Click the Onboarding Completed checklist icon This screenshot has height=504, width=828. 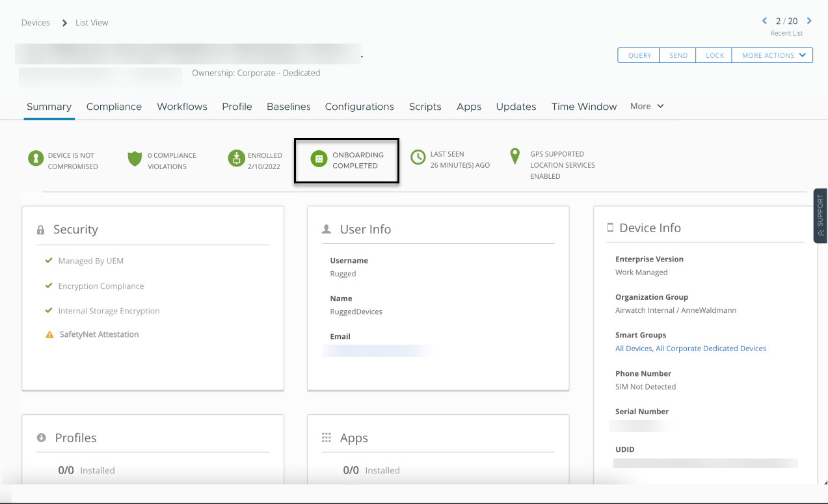(319, 159)
